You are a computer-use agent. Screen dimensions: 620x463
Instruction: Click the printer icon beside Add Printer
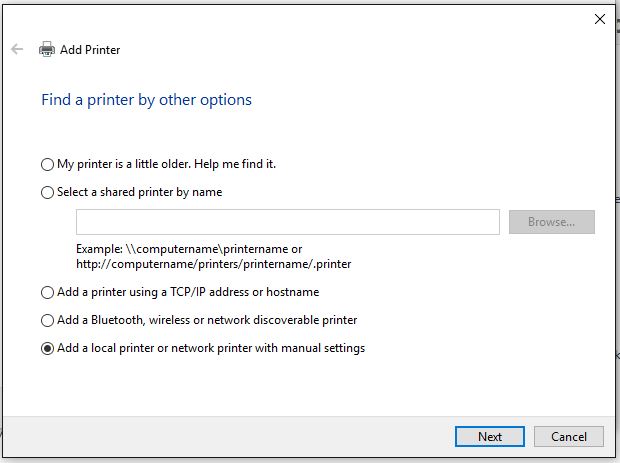pyautogui.click(x=47, y=49)
